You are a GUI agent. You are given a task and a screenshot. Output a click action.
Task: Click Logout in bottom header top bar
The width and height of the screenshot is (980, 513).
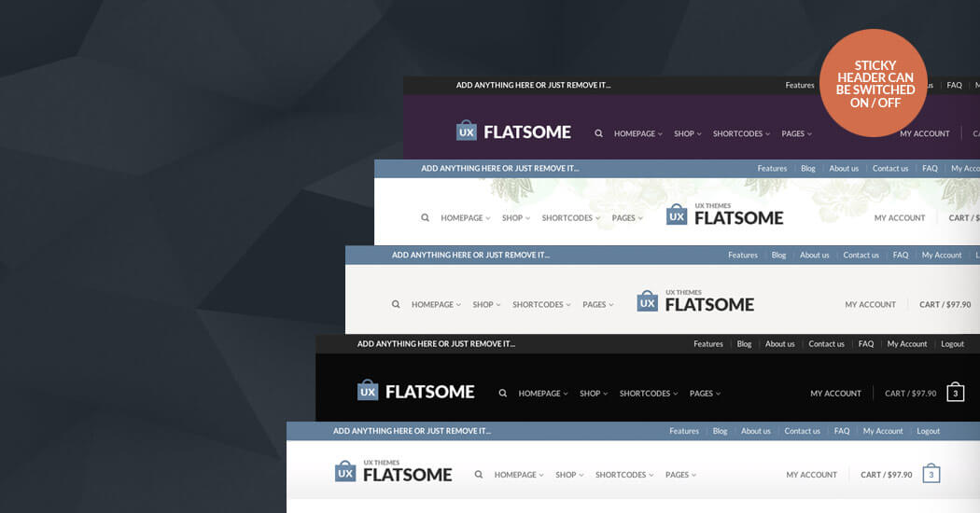928,431
